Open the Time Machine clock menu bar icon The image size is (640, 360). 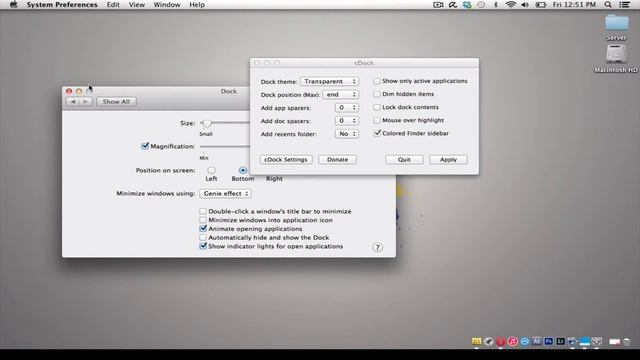(x=481, y=5)
